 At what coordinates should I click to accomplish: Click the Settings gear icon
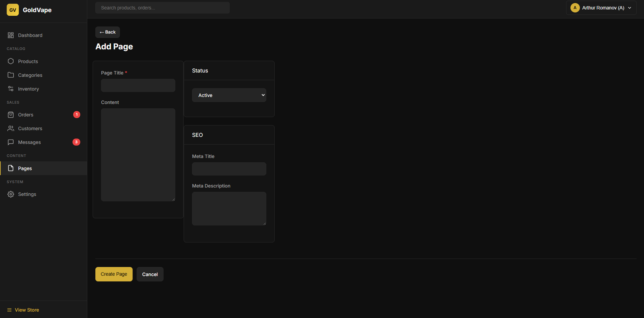point(11,194)
